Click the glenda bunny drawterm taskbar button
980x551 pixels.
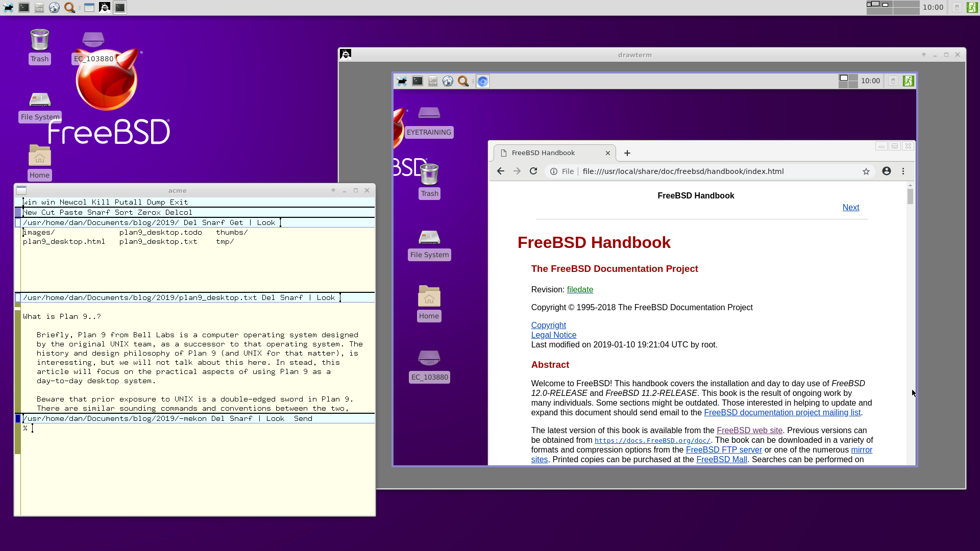(x=104, y=8)
